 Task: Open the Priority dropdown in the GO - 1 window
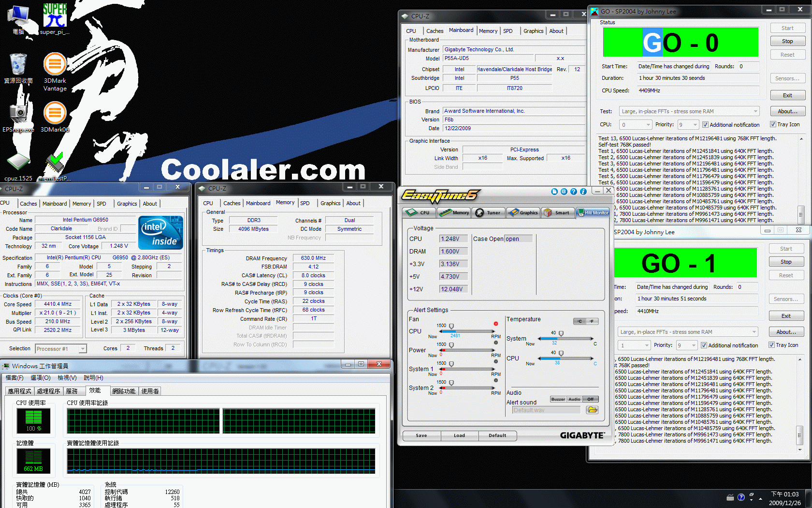point(687,345)
